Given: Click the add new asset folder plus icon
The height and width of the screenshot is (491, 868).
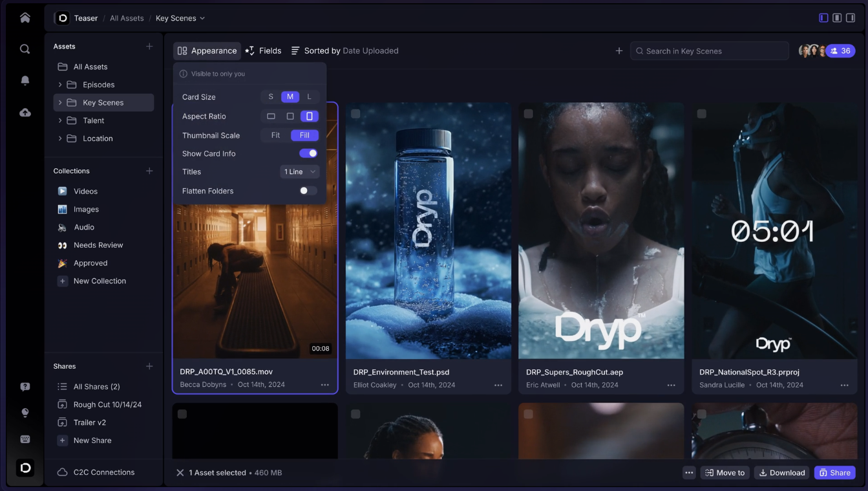Looking at the screenshot, I should click(x=149, y=47).
